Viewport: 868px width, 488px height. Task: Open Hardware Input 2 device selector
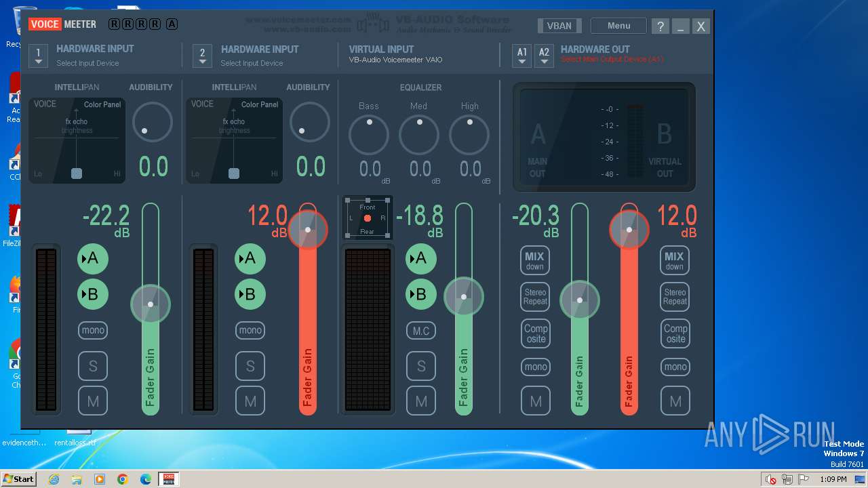pyautogui.click(x=202, y=56)
